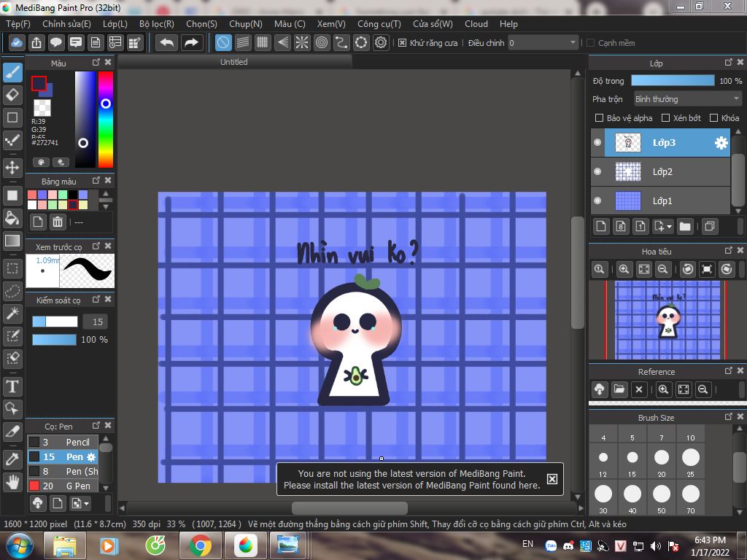
Task: Click the Windows Start button
Action: point(18,545)
